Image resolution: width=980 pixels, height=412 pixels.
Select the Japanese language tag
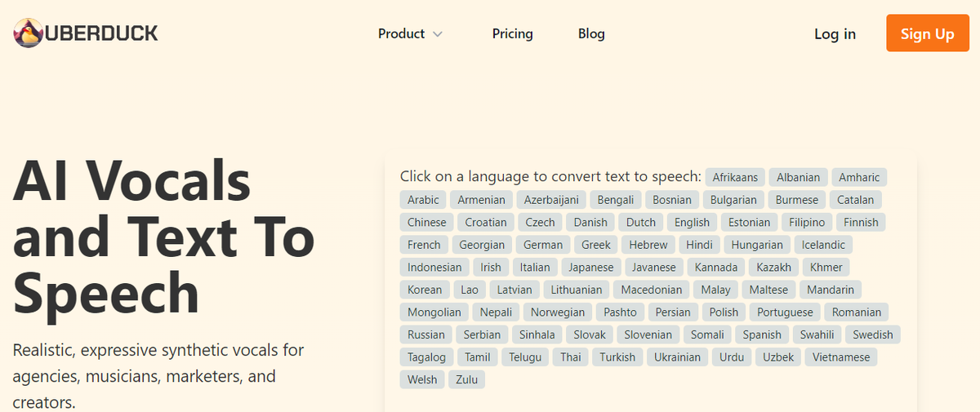click(590, 267)
